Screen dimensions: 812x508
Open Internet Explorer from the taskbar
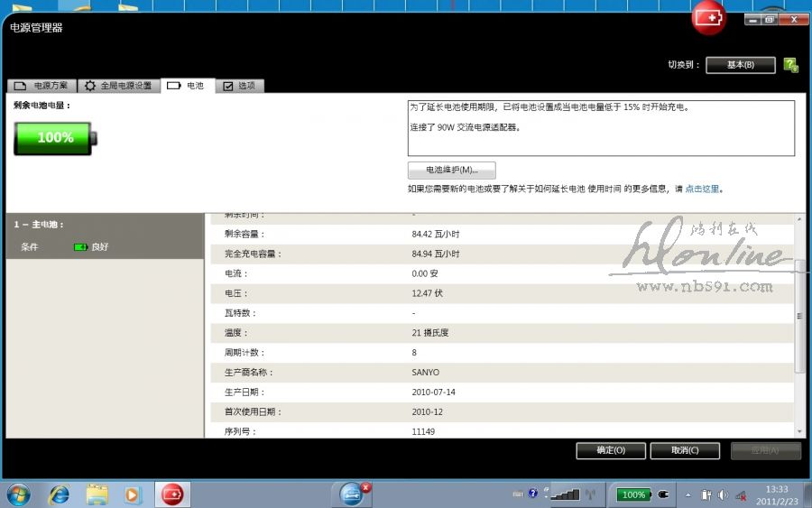pyautogui.click(x=60, y=494)
